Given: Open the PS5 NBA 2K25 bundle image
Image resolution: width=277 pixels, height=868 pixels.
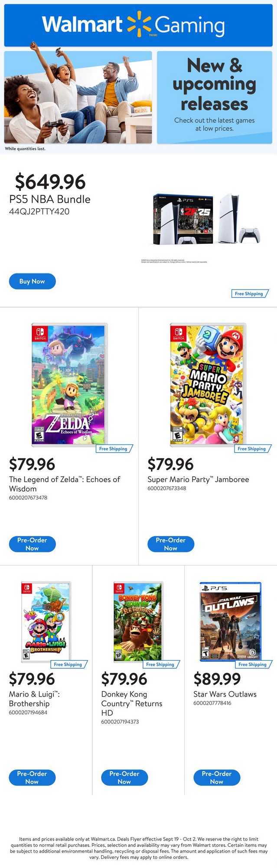Looking at the screenshot, I should [x=206, y=219].
